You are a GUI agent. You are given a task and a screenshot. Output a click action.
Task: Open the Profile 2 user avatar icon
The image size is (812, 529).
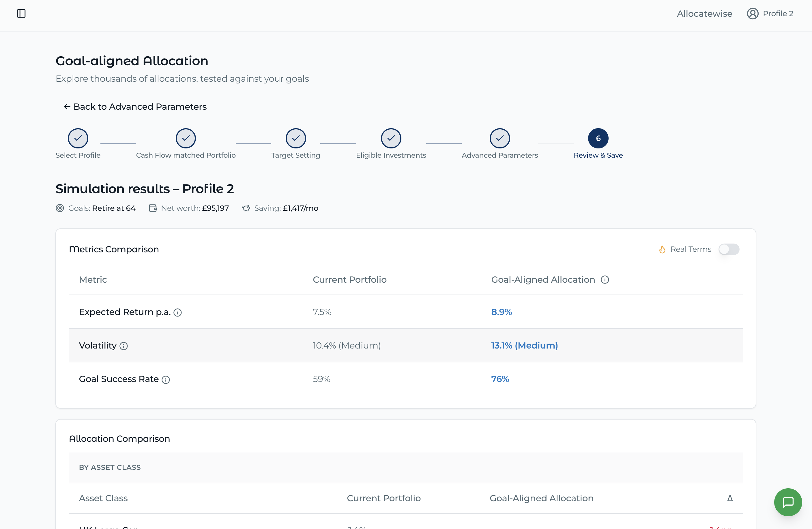pyautogui.click(x=752, y=14)
